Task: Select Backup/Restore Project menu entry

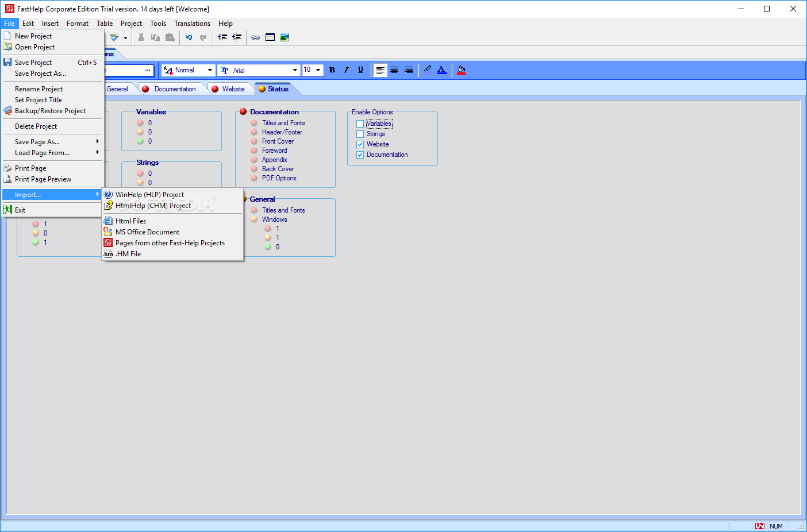Action: tap(52, 111)
